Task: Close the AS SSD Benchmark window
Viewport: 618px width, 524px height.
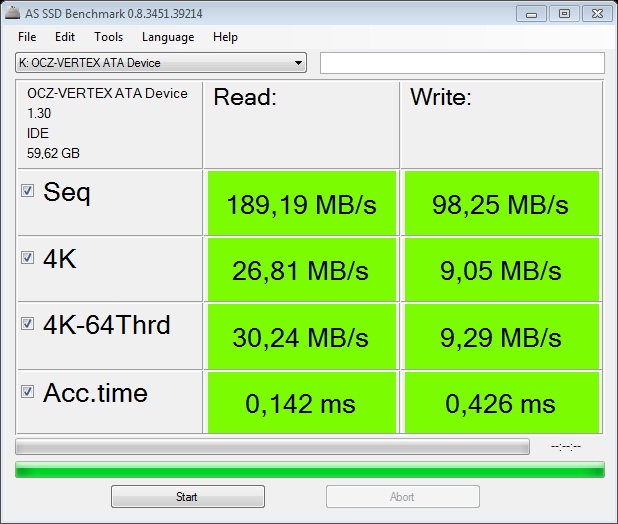Action: click(x=598, y=14)
